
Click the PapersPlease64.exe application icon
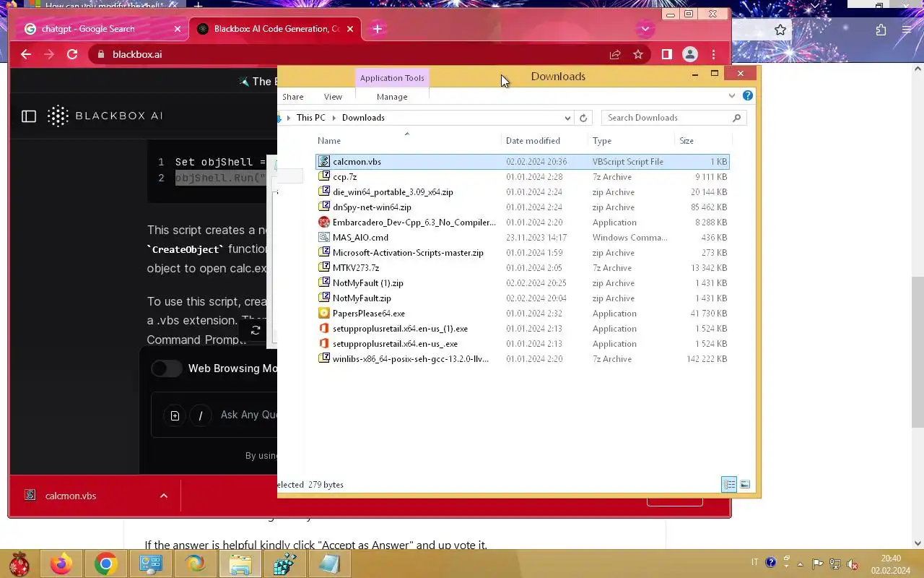324,314
